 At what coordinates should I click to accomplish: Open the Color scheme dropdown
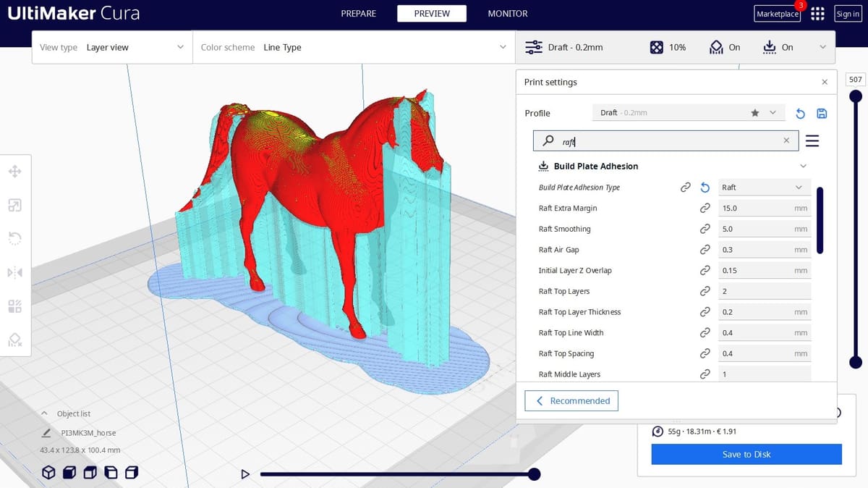click(354, 47)
